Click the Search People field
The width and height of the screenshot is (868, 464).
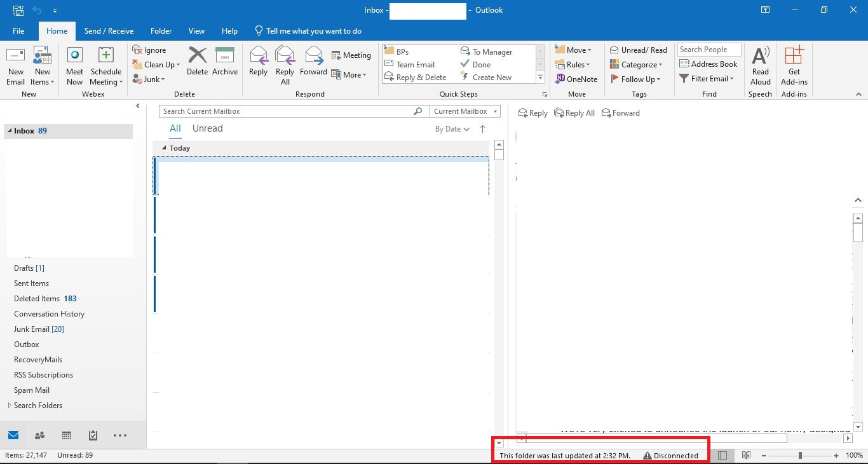coord(709,50)
